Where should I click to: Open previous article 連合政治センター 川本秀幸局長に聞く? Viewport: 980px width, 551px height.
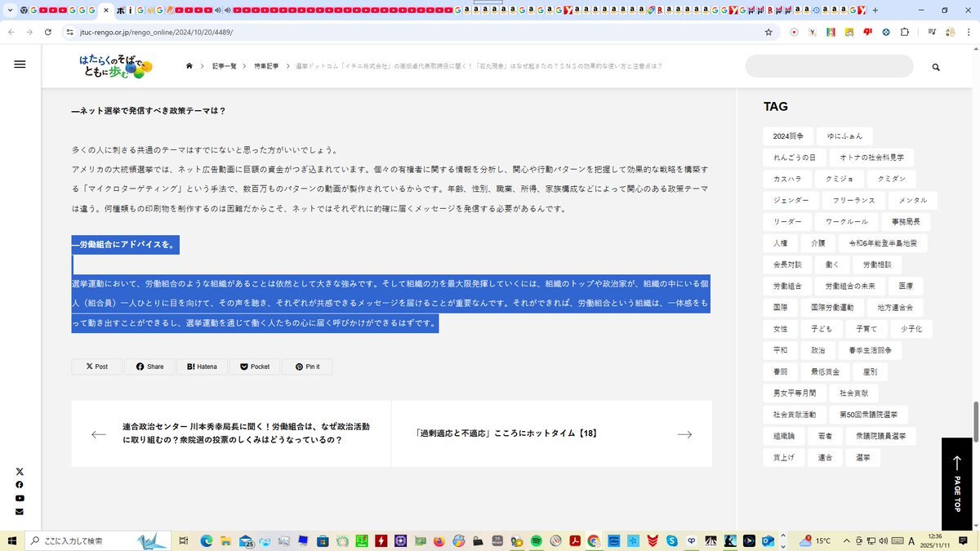click(x=246, y=433)
